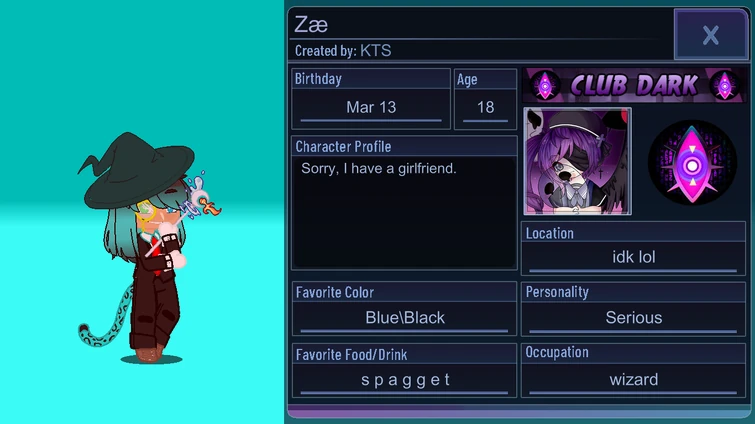755x424 pixels.
Task: Click the character name Zæ
Action: [311, 25]
